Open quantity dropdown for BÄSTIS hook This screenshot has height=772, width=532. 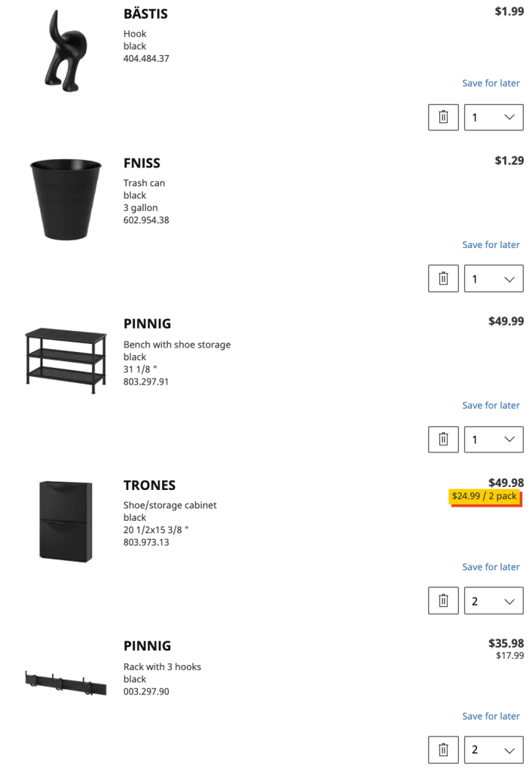(494, 117)
